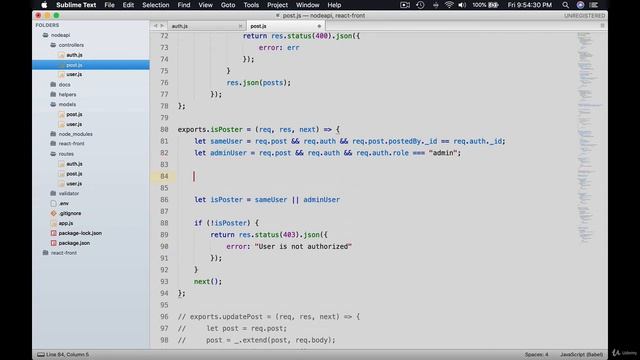This screenshot has height=360, width=640.
Task: Click the battery status icon
Action: click(493, 5)
